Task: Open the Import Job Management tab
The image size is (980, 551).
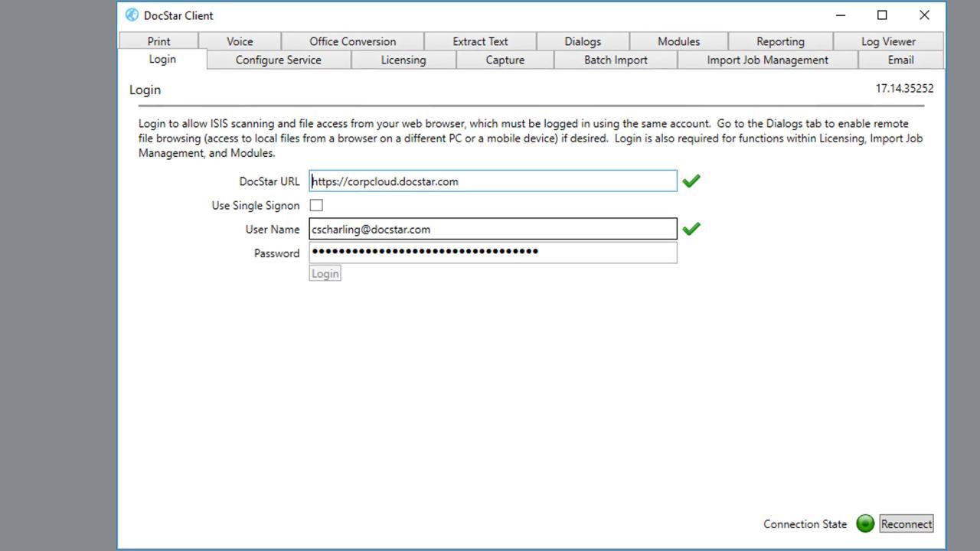Action: (767, 60)
